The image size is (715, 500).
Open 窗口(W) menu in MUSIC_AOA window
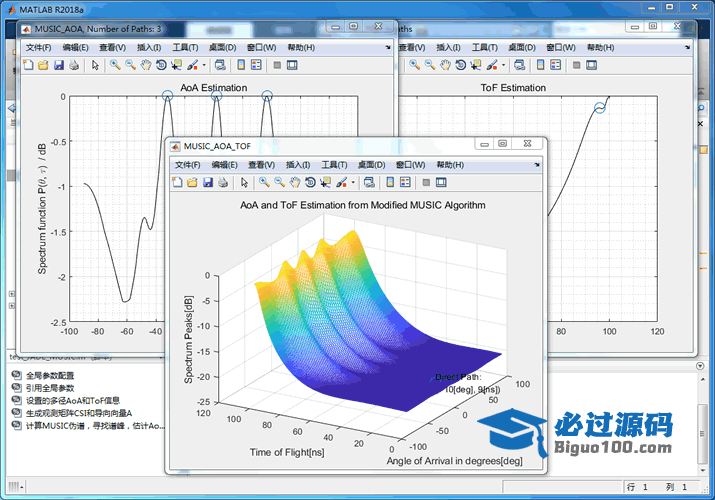(261, 47)
